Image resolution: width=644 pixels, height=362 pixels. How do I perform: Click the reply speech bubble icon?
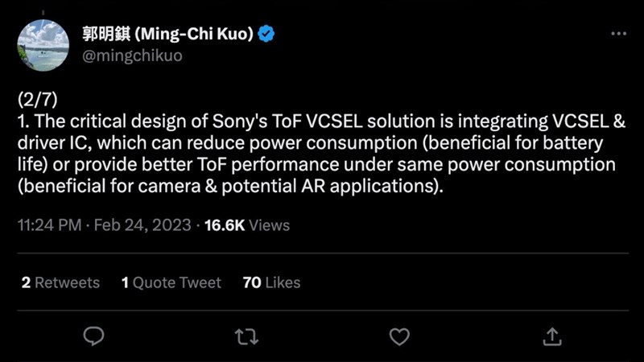pos(93,336)
